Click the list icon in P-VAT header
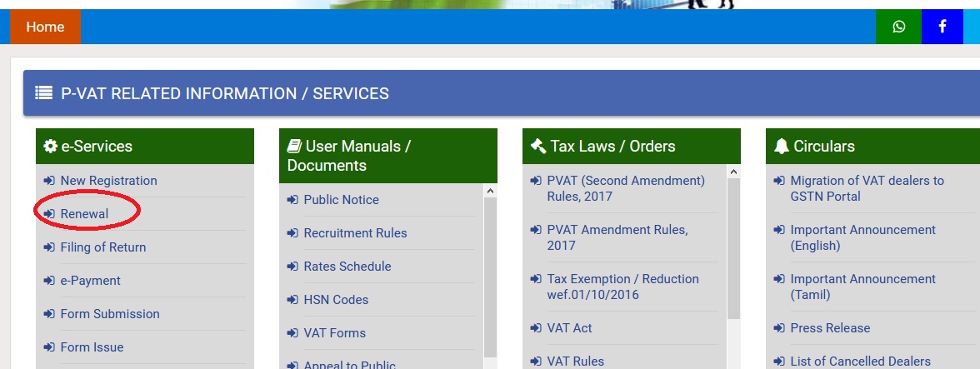Screen dimensions: 980x369 (x=44, y=93)
